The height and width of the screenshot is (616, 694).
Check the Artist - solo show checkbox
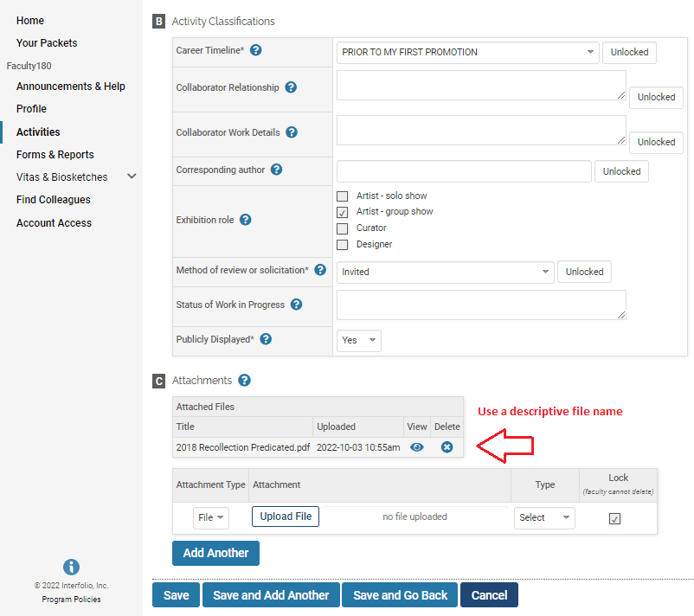343,196
